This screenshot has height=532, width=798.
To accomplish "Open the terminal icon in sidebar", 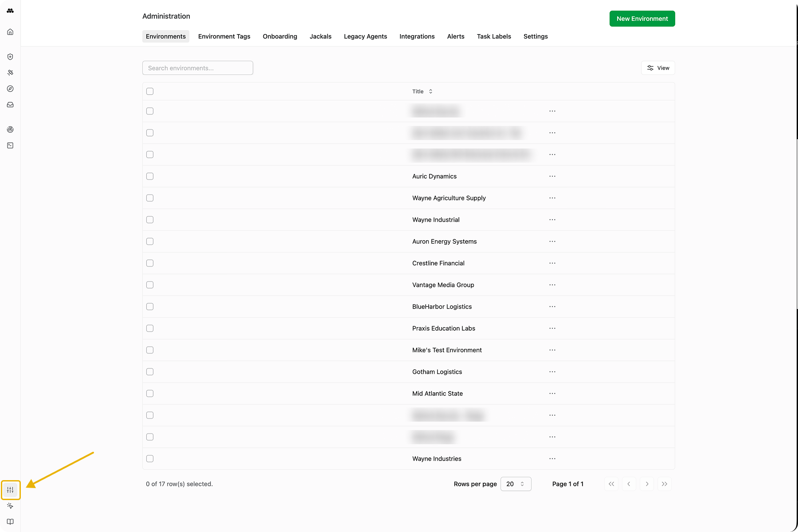I will point(10,145).
